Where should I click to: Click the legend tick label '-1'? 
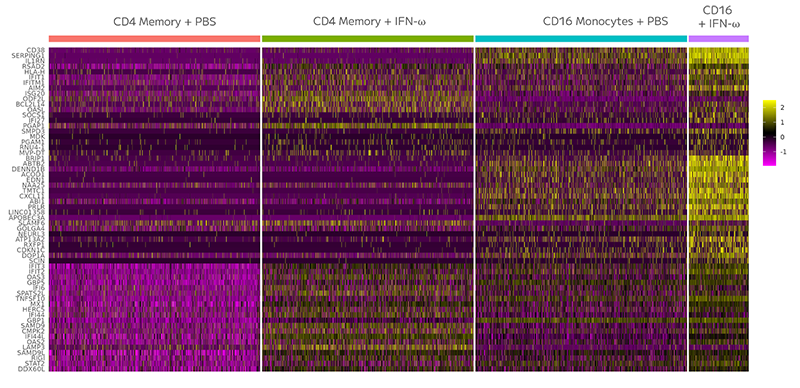(x=783, y=152)
